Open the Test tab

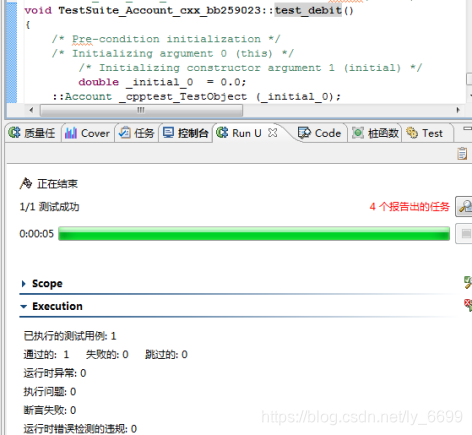click(425, 133)
